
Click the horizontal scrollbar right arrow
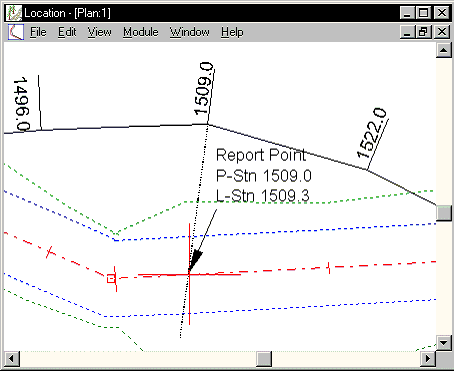(428, 359)
